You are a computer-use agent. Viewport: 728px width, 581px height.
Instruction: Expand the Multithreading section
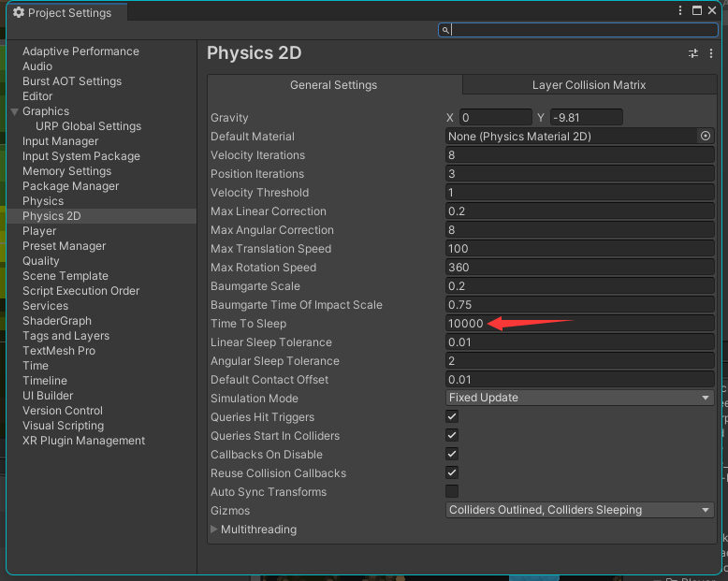(214, 530)
